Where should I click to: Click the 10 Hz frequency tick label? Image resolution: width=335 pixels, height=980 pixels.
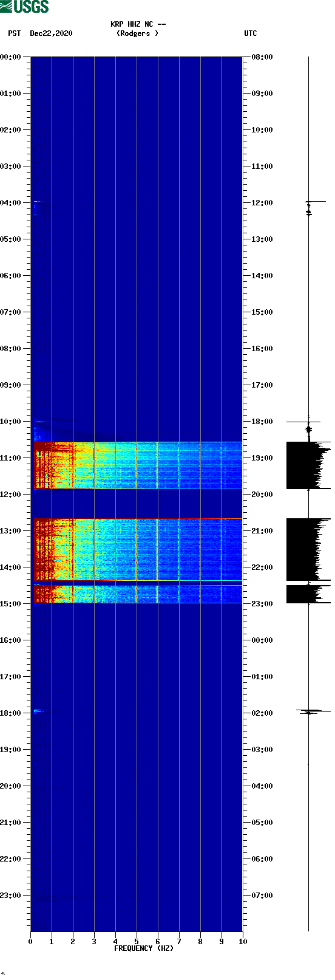click(x=243, y=942)
